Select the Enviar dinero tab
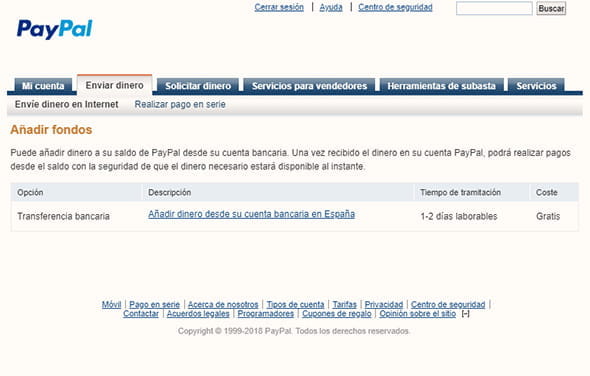Viewport: 590px width, 376px height. click(114, 85)
